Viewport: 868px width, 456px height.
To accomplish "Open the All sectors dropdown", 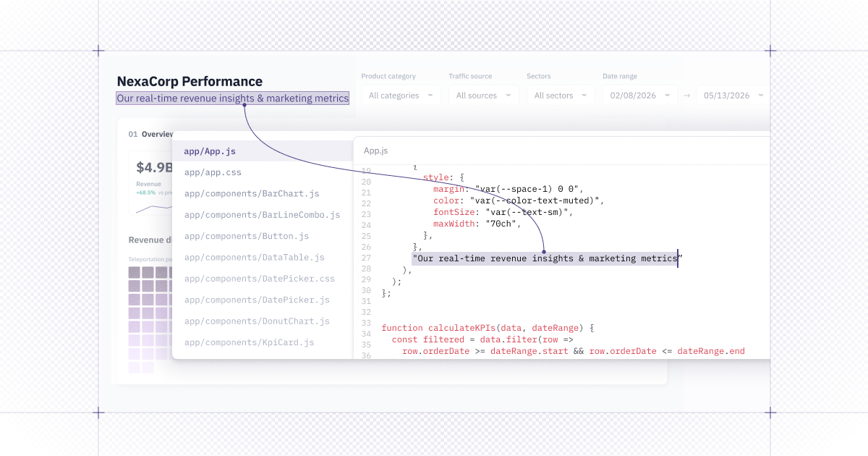I will (x=561, y=96).
